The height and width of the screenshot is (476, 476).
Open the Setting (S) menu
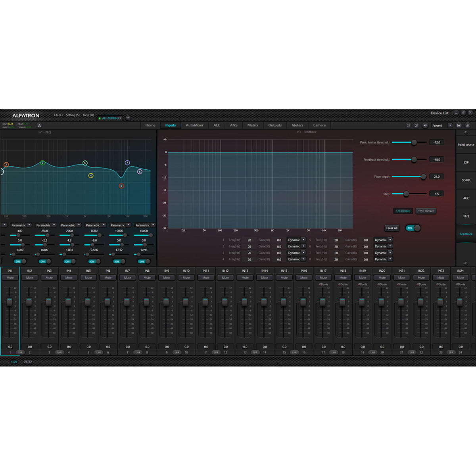coord(73,115)
